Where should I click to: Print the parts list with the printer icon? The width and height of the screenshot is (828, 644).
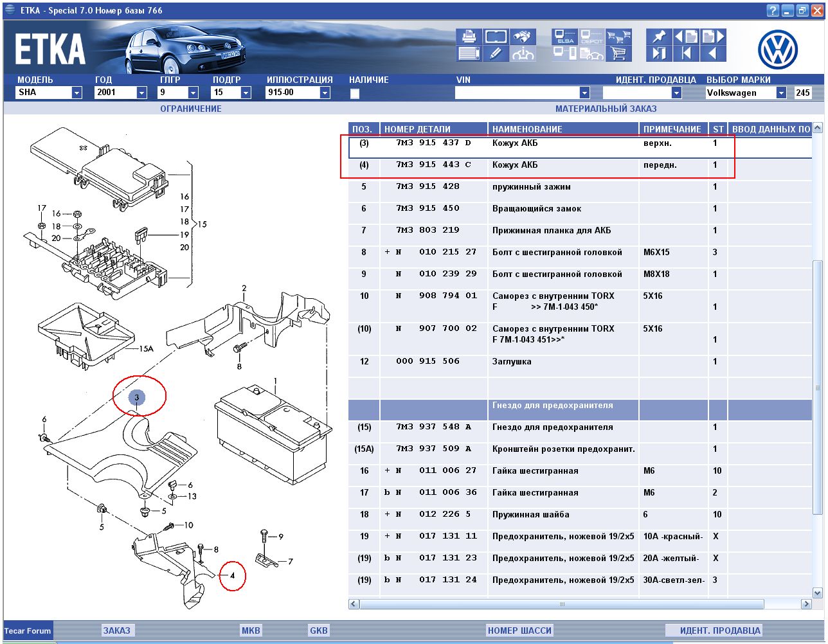click(x=469, y=37)
